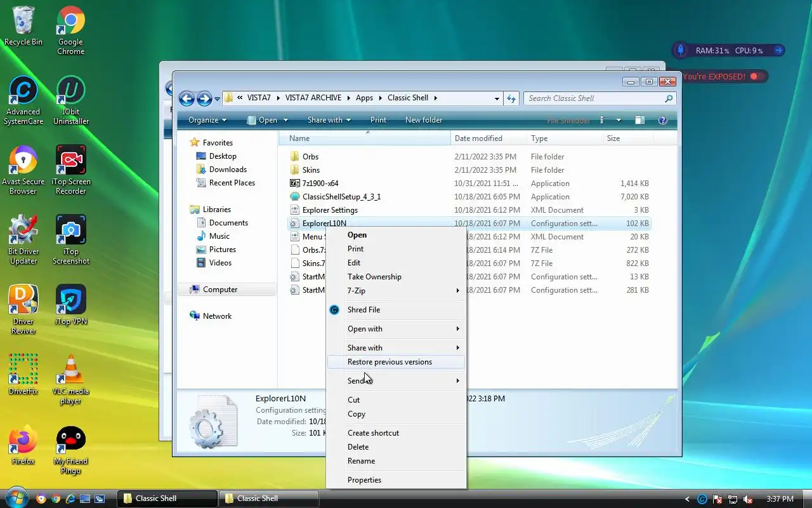Open Firefox desktop shortcut

point(23,446)
